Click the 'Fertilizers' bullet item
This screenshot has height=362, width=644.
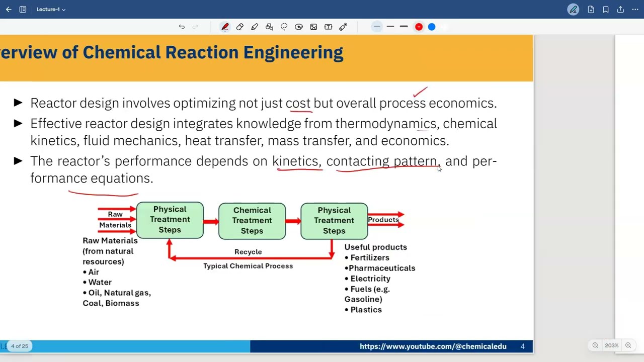pos(367,257)
